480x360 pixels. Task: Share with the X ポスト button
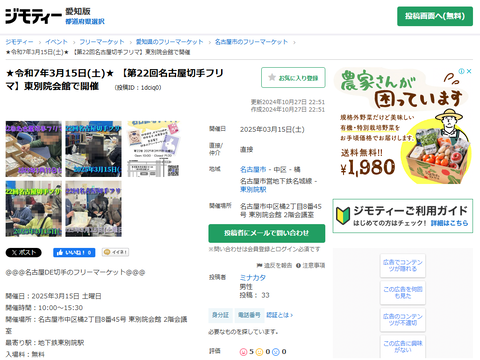(24, 253)
